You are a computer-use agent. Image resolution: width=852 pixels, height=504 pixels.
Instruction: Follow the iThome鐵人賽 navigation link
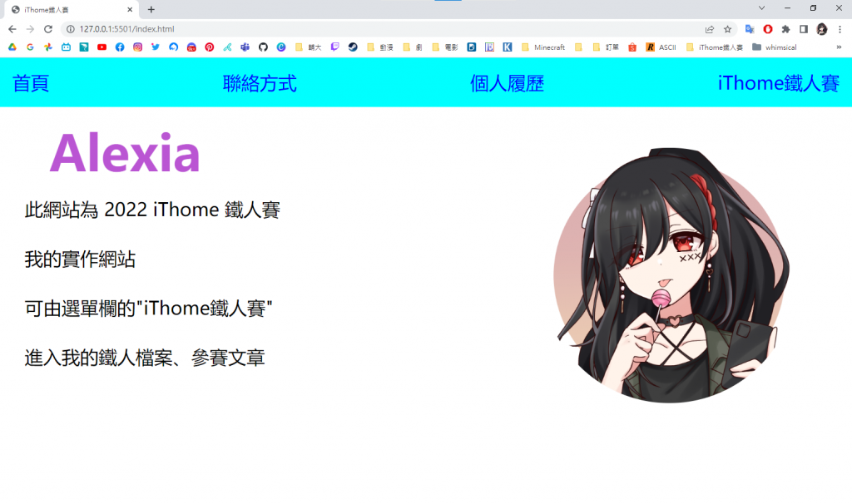[778, 84]
